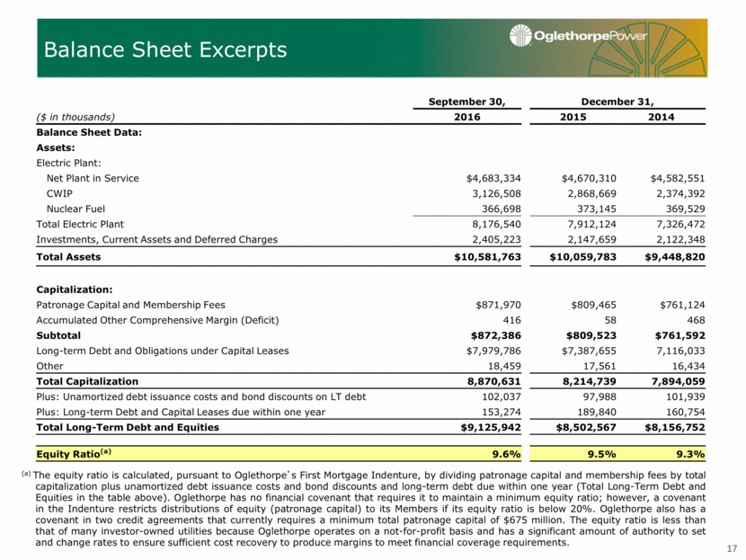Click the 8,870,631 Total Capitalization value

coord(495,382)
